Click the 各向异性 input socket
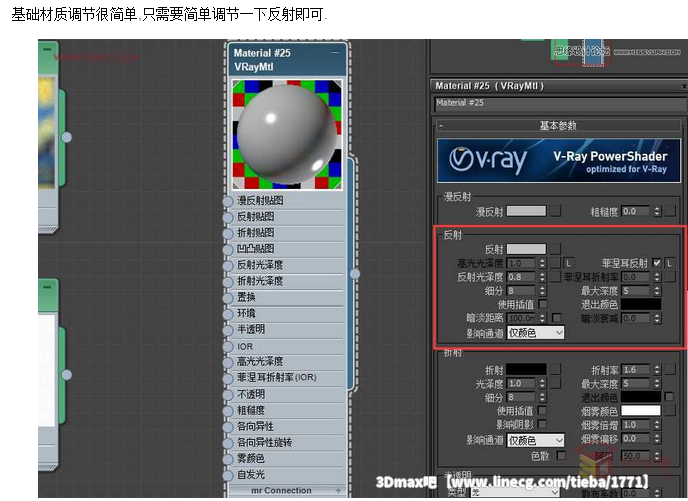688x501 pixels. pos(228,427)
